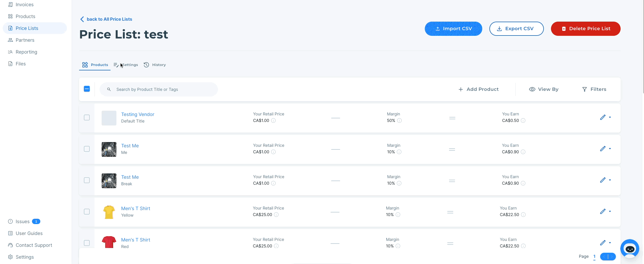Click the back arrow to All Price Lists
The image size is (644, 264).
(82, 19)
